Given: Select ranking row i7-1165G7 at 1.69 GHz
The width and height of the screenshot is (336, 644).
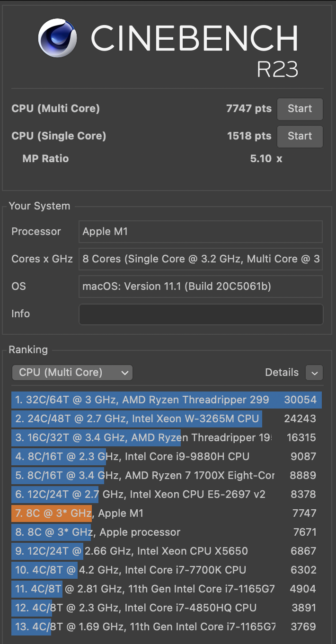Looking at the screenshot, I should (x=167, y=627).
